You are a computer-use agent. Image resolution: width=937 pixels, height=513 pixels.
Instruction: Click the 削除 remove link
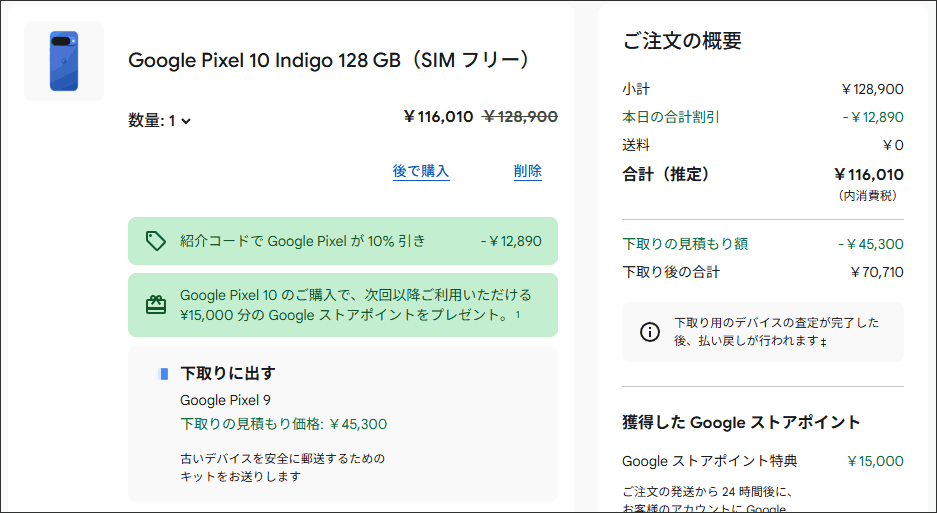point(528,171)
